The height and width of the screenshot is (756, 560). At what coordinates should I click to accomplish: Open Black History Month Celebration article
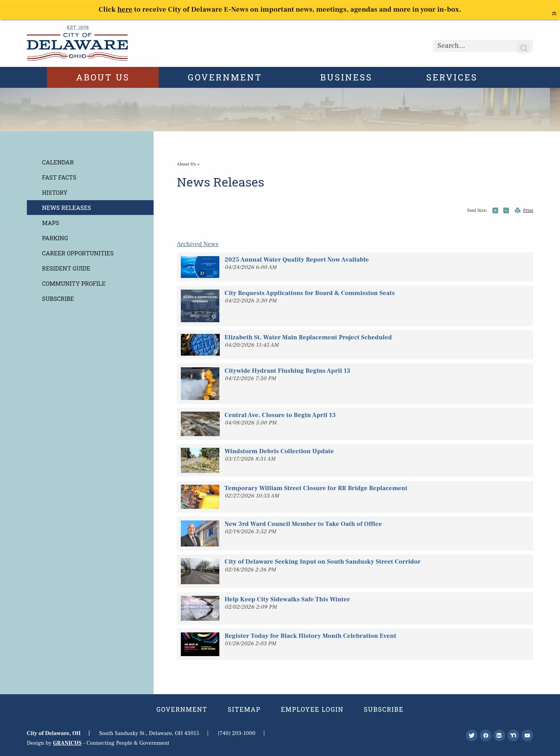click(310, 636)
